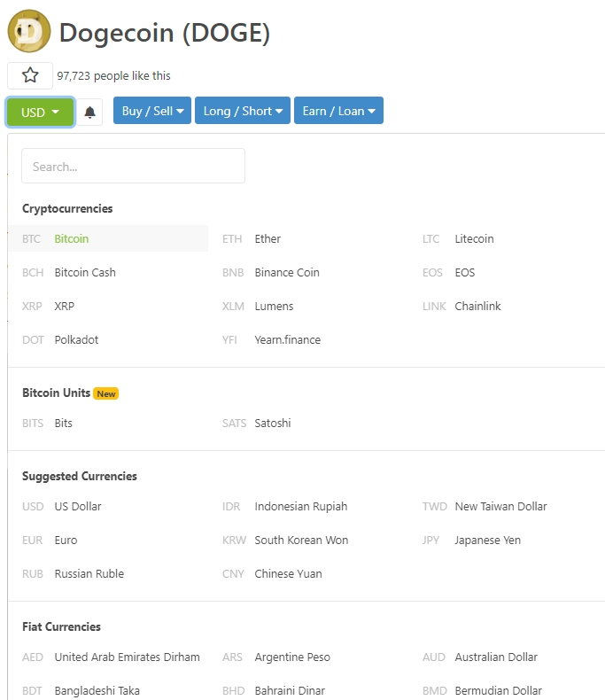
Task: Click the price alert bell icon
Action: (x=90, y=112)
